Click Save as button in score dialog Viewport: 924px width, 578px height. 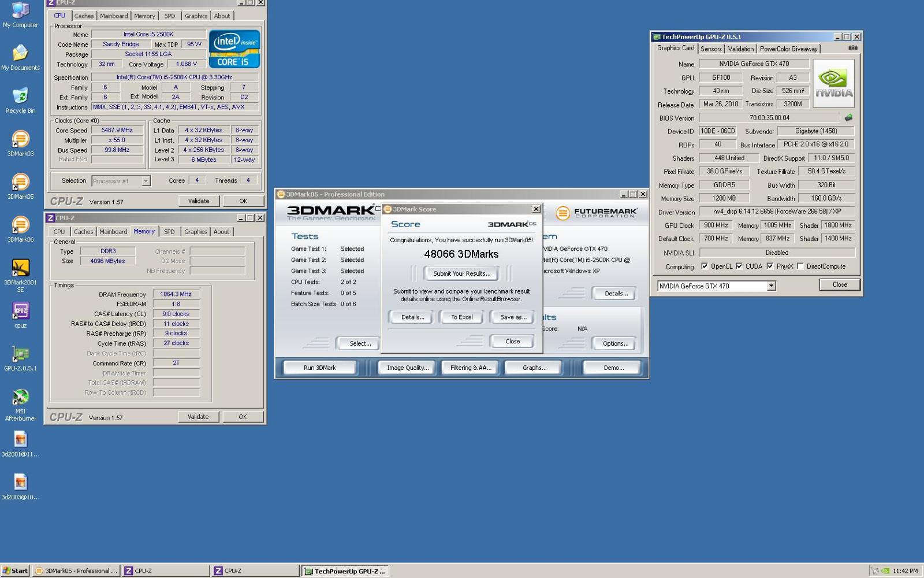pos(513,317)
